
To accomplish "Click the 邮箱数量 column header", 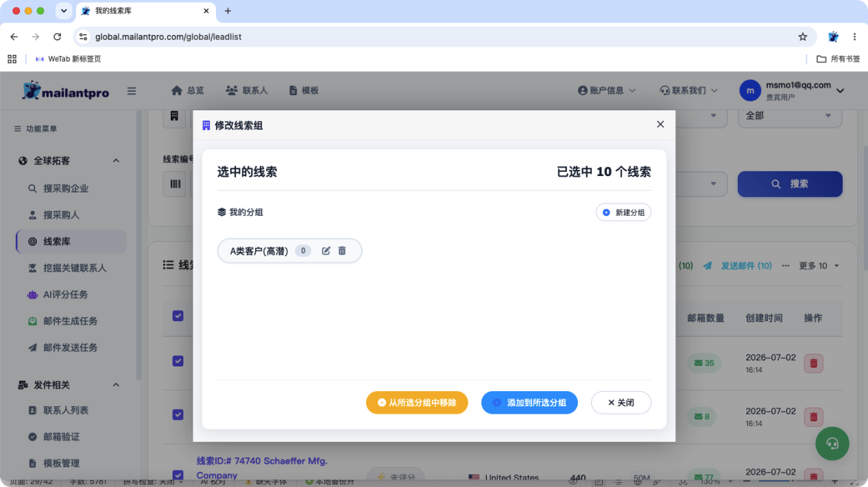I will (x=706, y=318).
